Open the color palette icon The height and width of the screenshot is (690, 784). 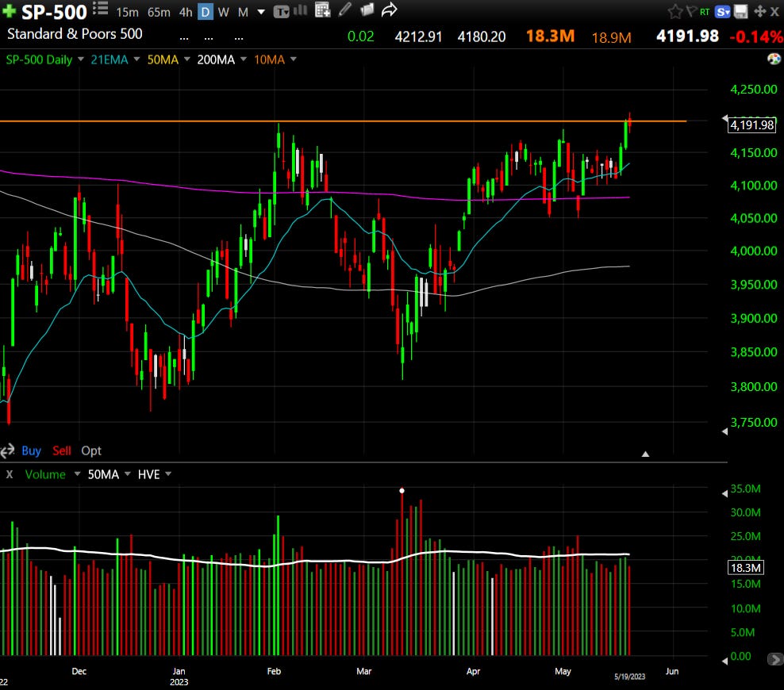point(774,59)
